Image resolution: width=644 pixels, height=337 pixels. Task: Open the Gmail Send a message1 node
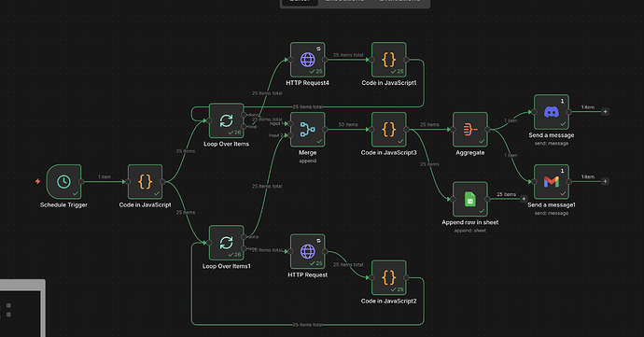pos(552,182)
